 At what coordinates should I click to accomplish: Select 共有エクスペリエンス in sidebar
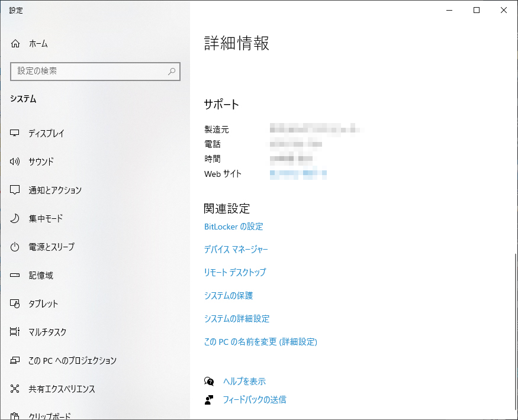62,389
